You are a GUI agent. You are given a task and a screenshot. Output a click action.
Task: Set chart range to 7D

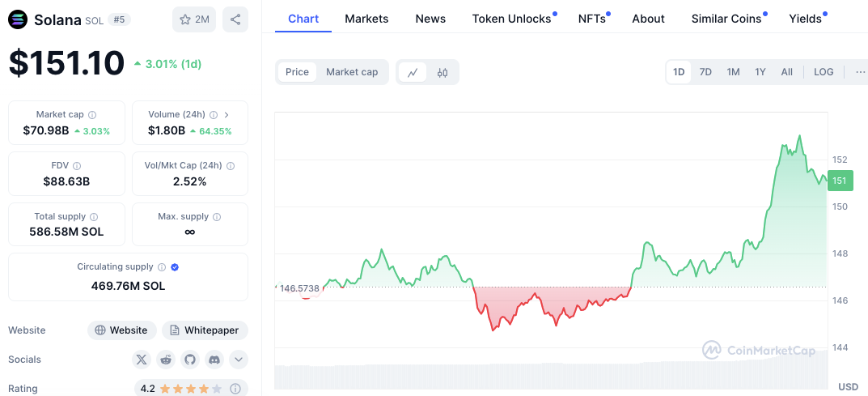[x=705, y=72]
